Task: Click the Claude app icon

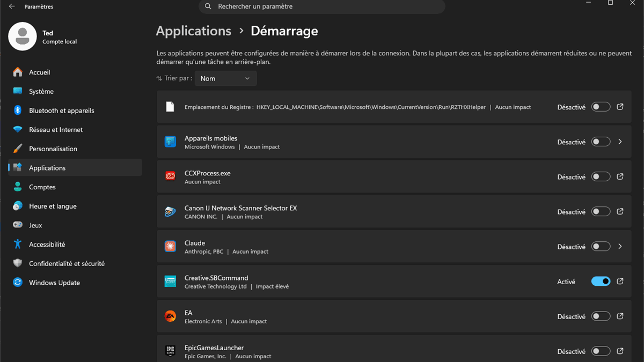Action: click(x=170, y=247)
